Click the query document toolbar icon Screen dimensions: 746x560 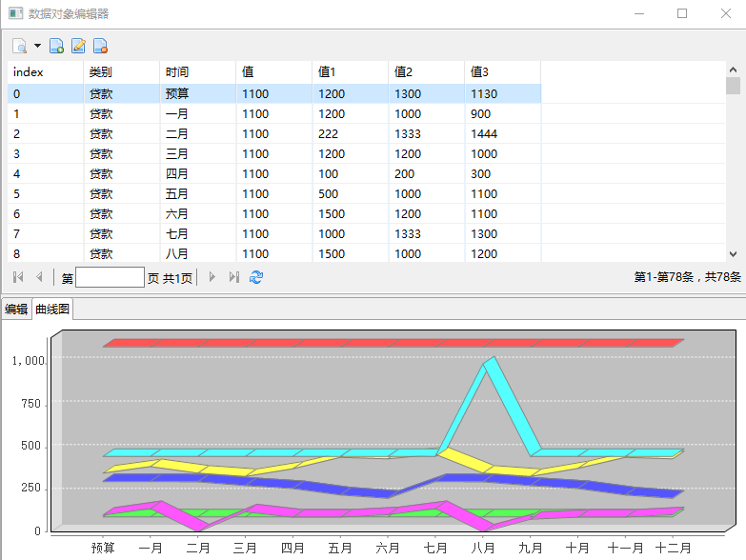[x=19, y=46]
